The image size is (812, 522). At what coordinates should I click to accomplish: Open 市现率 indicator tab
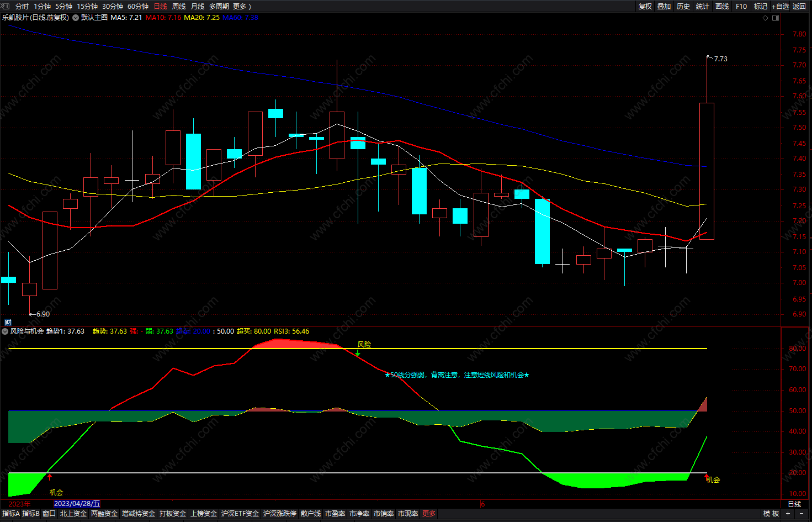408,514
